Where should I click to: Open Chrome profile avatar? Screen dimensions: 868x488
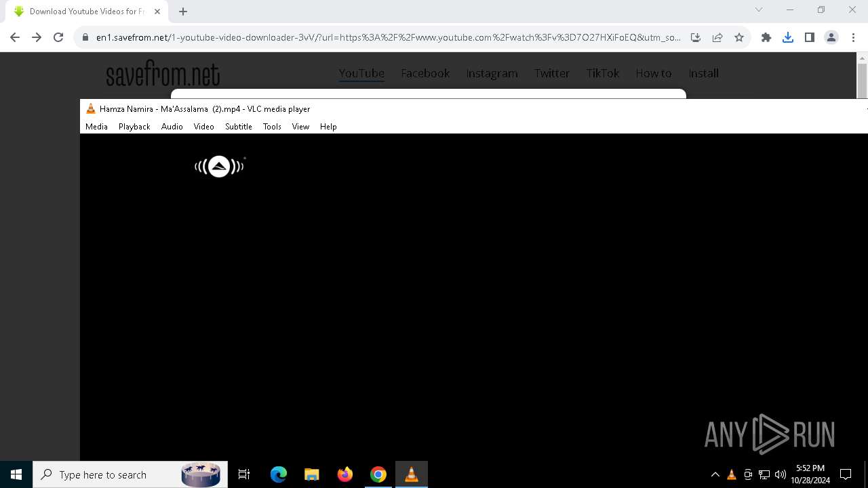click(x=831, y=37)
